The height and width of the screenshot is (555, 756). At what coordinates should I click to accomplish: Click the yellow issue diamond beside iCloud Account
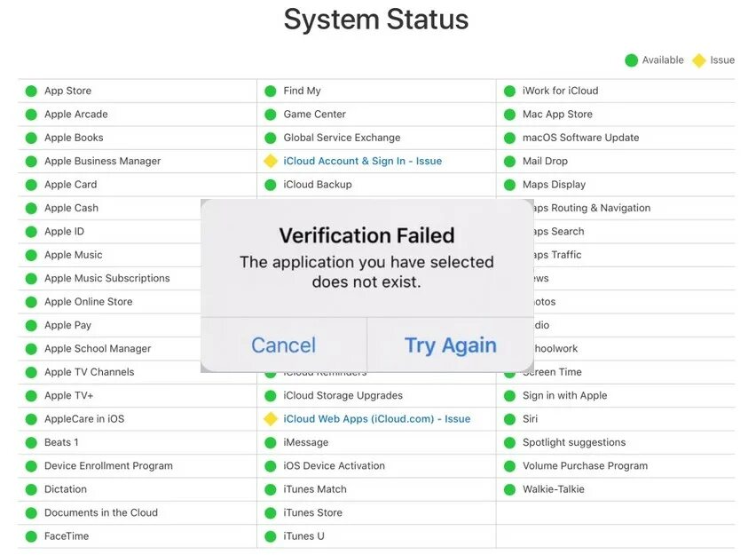pyautogui.click(x=271, y=161)
